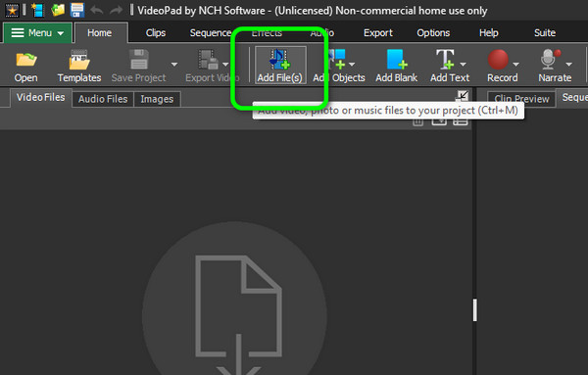
Task: Open the Templates toolbar button
Action: [79, 66]
